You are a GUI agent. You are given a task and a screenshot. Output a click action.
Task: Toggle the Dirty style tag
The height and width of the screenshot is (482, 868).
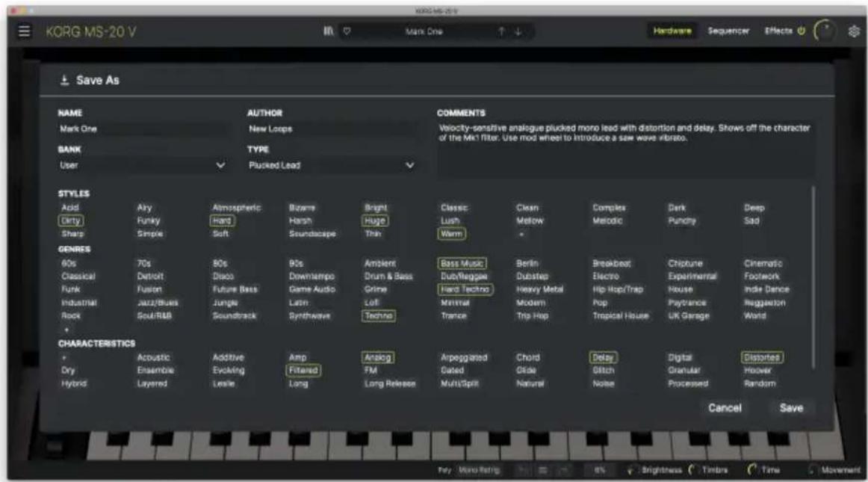point(71,220)
